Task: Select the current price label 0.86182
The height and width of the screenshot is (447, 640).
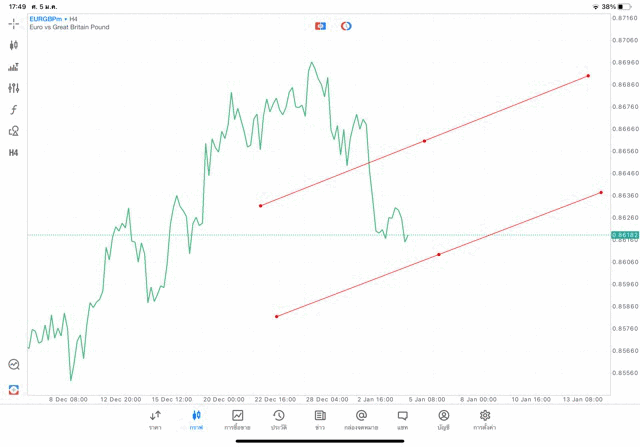Action: pos(624,235)
